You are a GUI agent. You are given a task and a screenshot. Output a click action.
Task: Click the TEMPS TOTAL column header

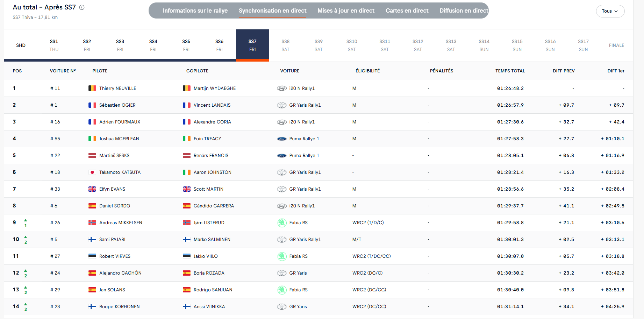tap(510, 71)
